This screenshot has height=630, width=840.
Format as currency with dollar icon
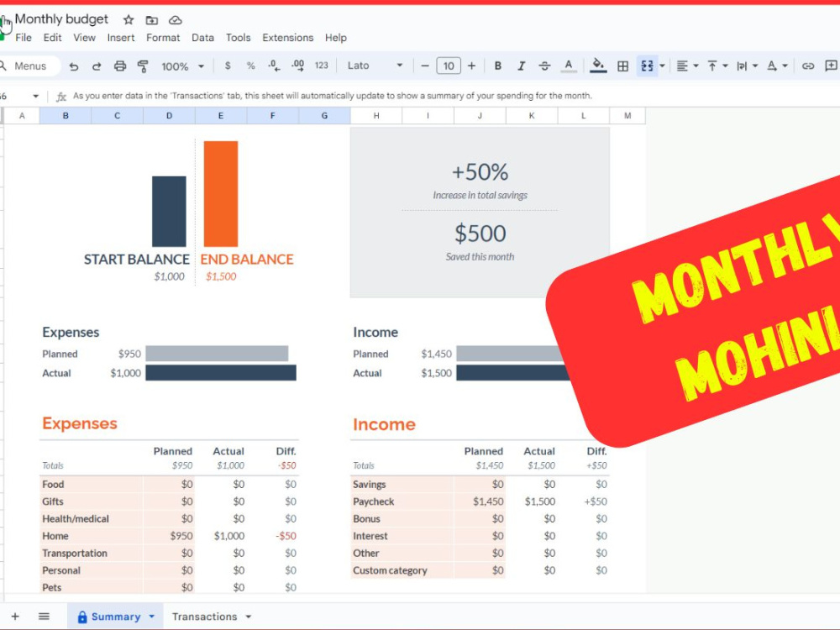coord(228,66)
